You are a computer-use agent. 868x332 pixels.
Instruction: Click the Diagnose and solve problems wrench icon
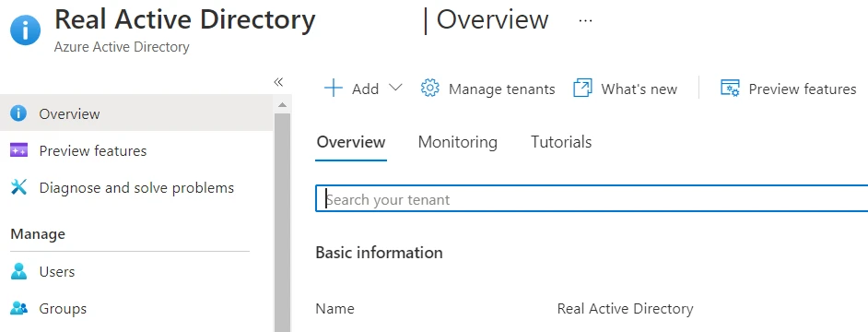(18, 187)
